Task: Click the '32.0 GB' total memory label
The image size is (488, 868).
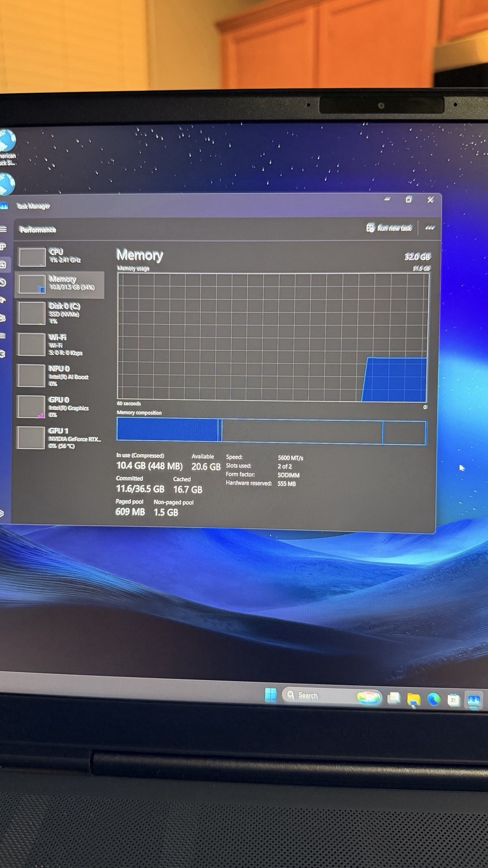Action: (417, 257)
